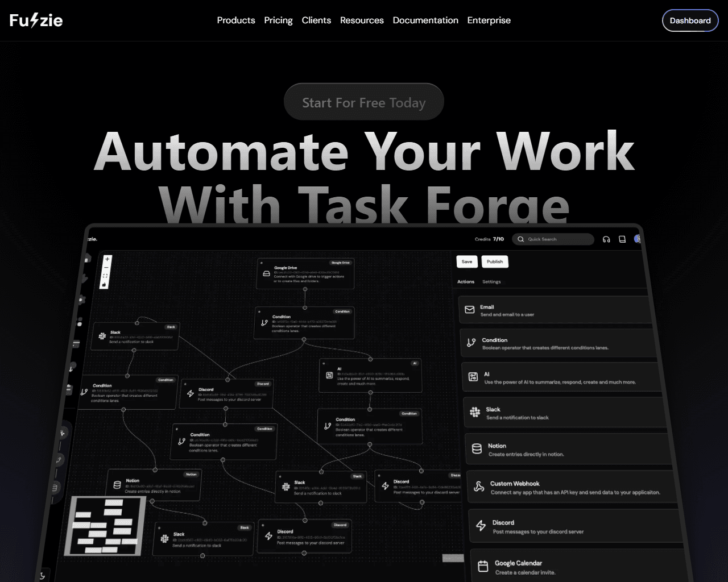Click the Dashboard button
Screen dimensions: 728x582
pos(690,20)
